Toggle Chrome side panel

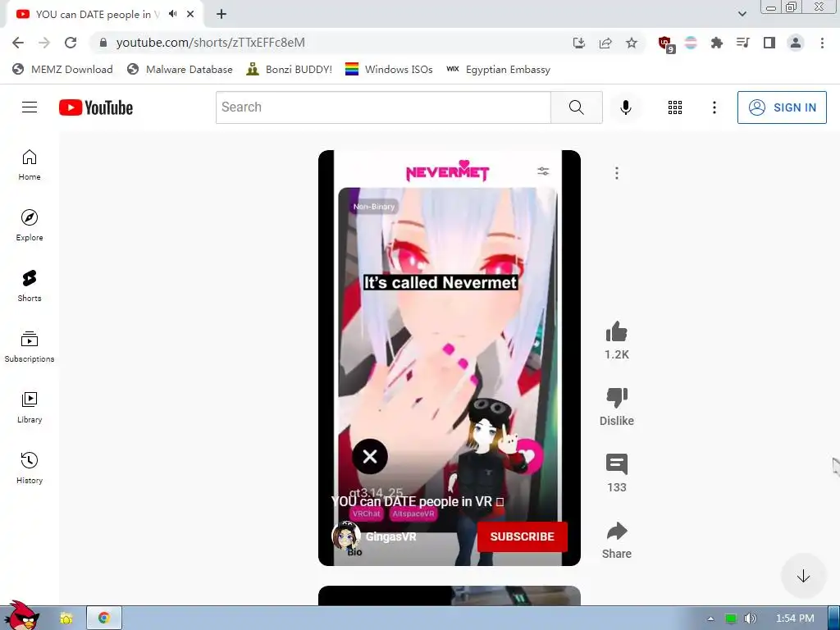[x=769, y=43]
